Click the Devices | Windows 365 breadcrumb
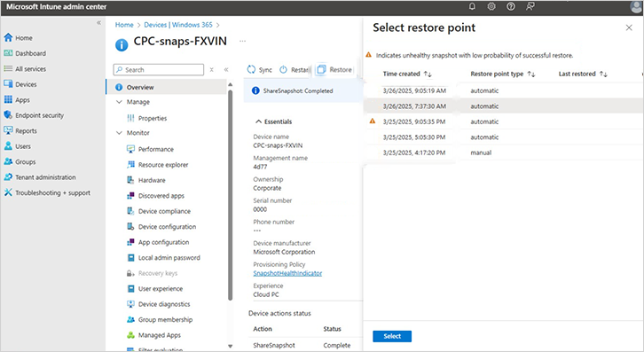The height and width of the screenshot is (352, 644). pyautogui.click(x=178, y=25)
